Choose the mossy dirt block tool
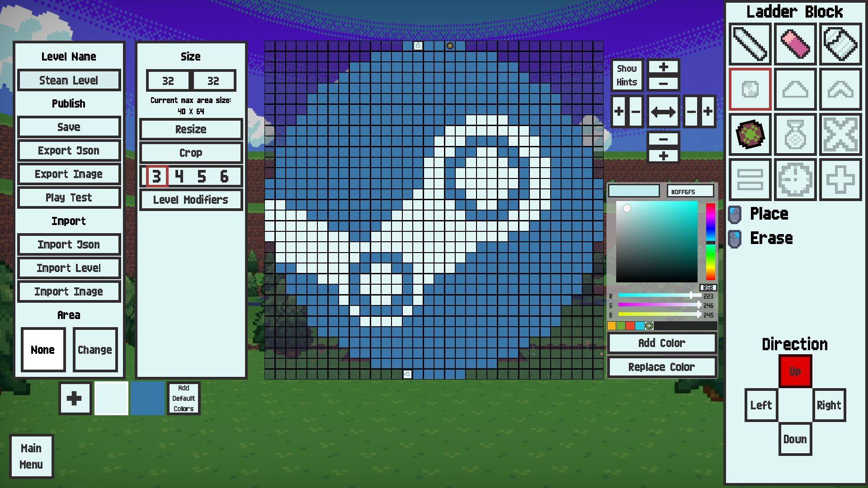 coord(750,134)
